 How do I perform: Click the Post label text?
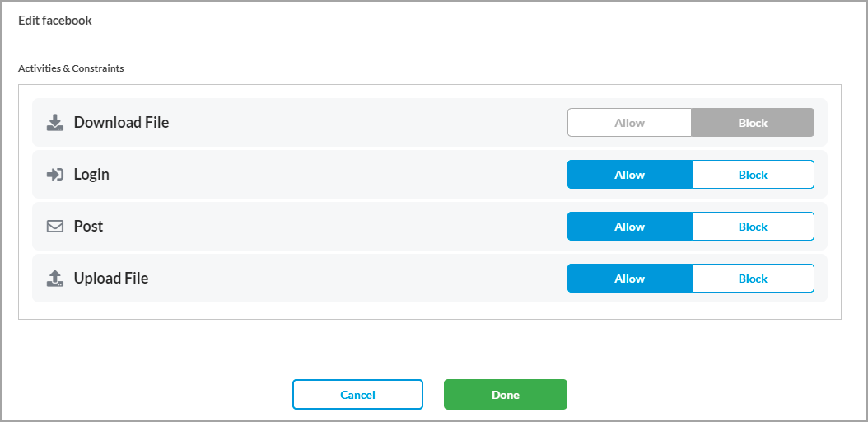88,227
